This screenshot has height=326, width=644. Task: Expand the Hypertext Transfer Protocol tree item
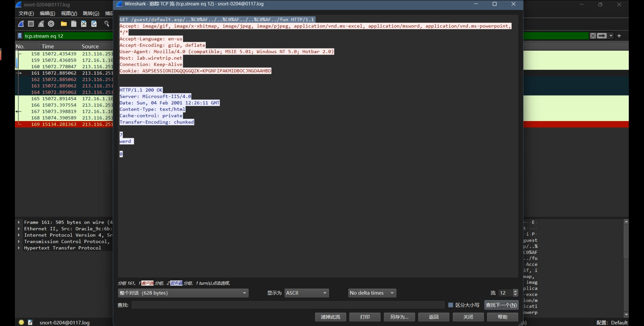[19, 248]
